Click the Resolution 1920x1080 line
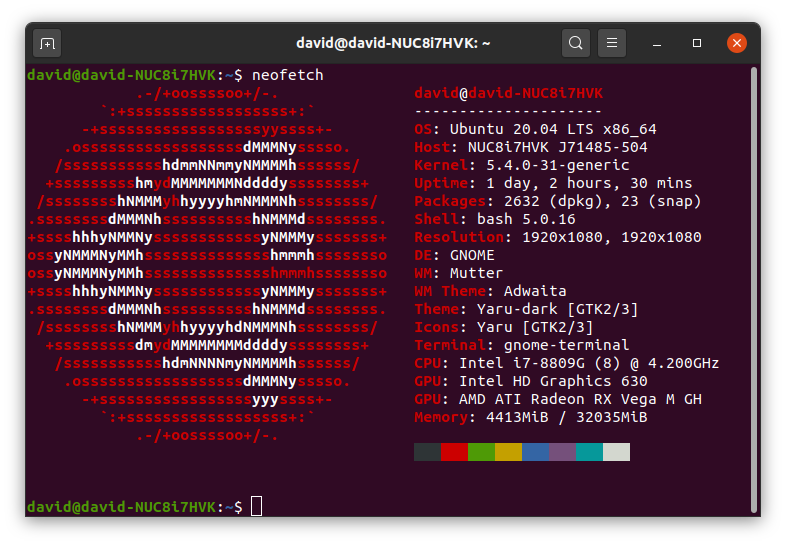The height and width of the screenshot is (545, 786). 558,238
